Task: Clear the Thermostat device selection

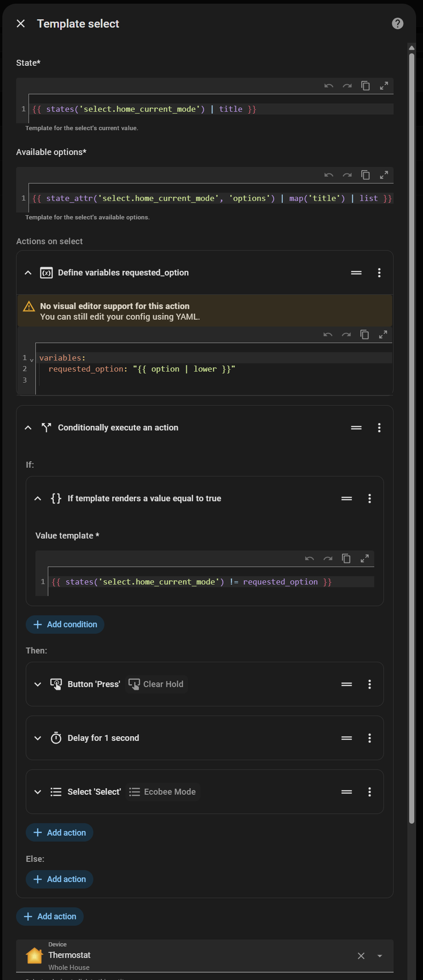Action: point(361,956)
